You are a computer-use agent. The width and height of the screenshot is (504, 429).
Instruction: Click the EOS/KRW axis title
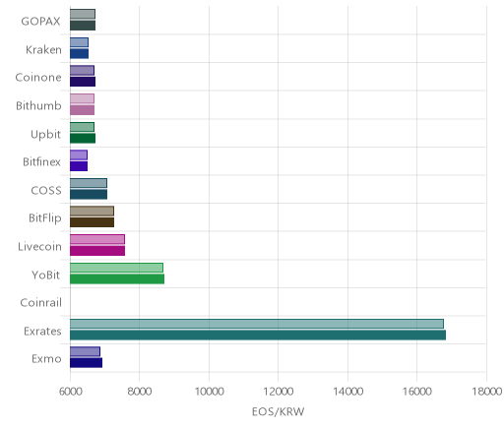(278, 411)
